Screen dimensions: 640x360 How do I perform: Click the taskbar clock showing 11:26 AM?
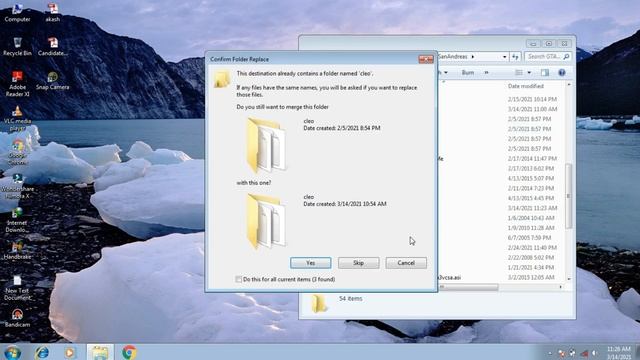click(619, 353)
